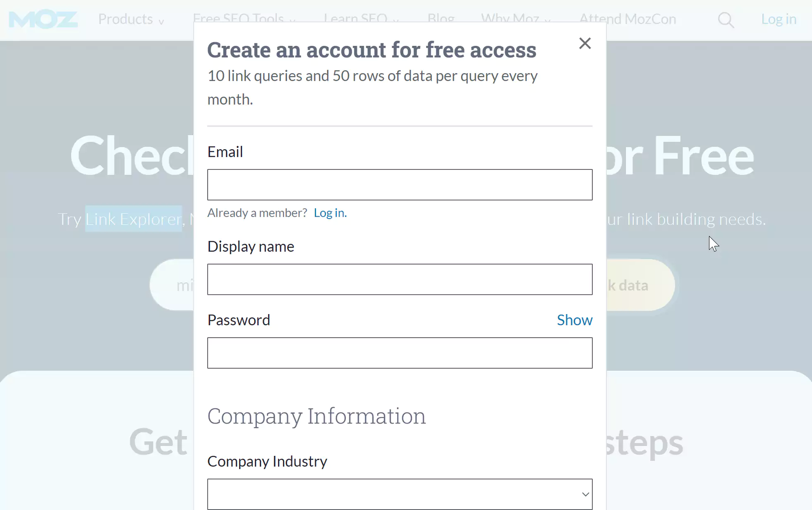Open the search magnifier icon
Screen dimensions: 812x510
click(x=726, y=20)
